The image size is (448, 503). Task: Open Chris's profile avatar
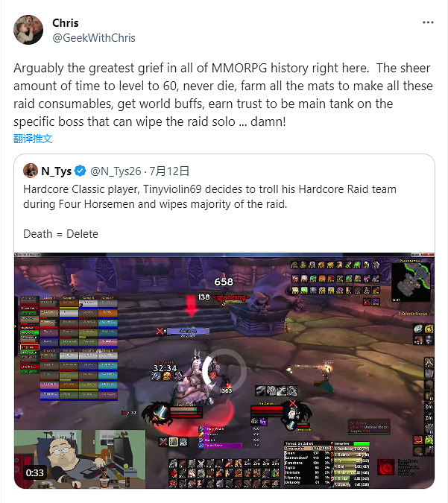pyautogui.click(x=28, y=30)
